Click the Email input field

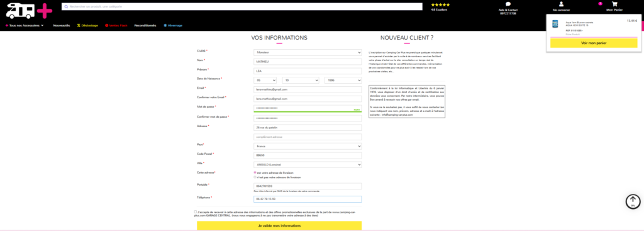tap(308, 89)
